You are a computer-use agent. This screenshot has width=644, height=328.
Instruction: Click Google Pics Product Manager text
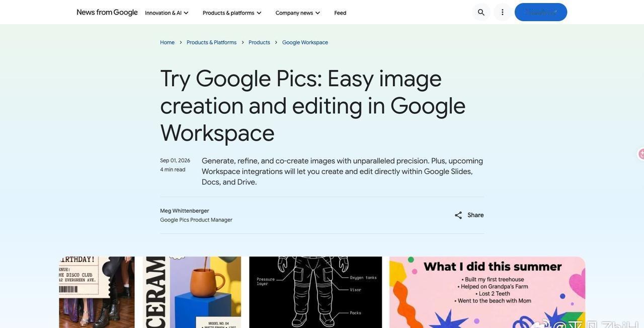click(196, 220)
